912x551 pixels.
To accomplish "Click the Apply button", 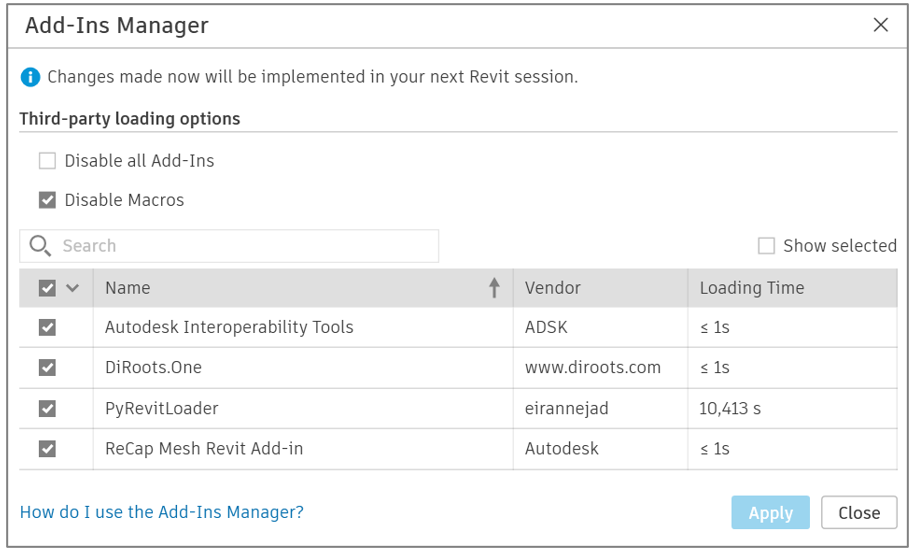I will point(770,513).
